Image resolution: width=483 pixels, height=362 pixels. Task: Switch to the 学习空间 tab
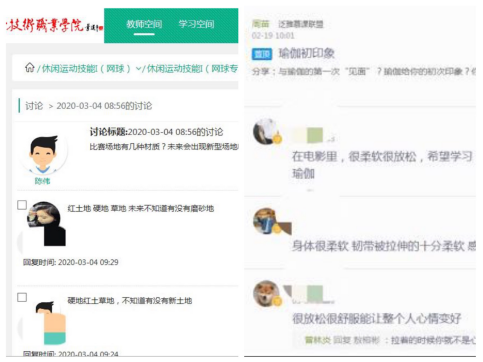click(x=196, y=24)
